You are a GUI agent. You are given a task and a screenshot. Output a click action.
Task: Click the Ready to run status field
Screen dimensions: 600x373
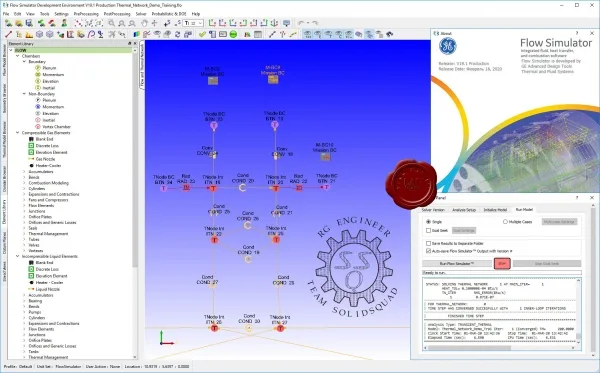point(502,273)
